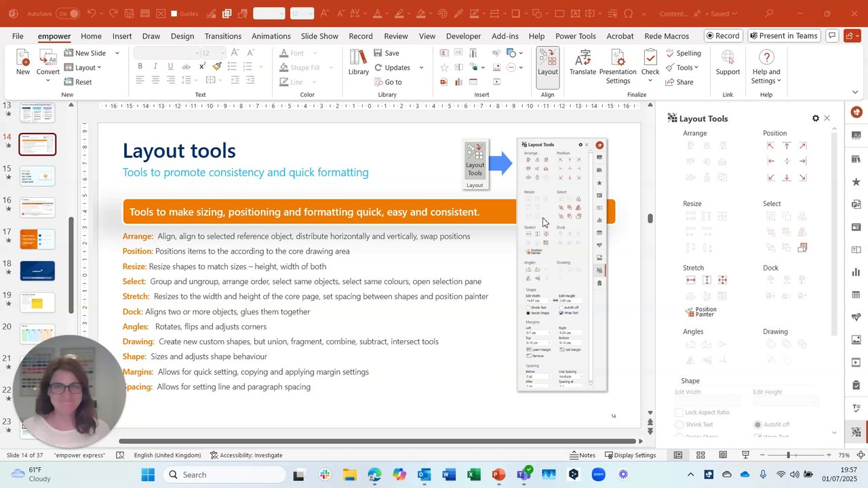Click Present in Teams button

pos(783,36)
